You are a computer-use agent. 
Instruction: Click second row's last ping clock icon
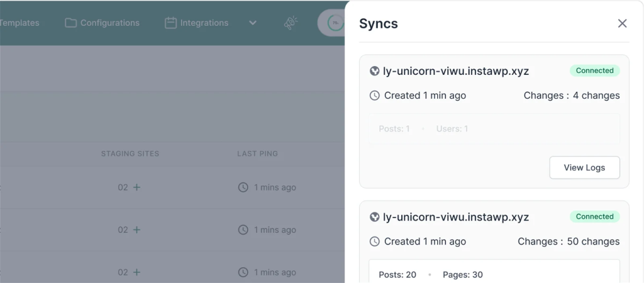tap(243, 230)
